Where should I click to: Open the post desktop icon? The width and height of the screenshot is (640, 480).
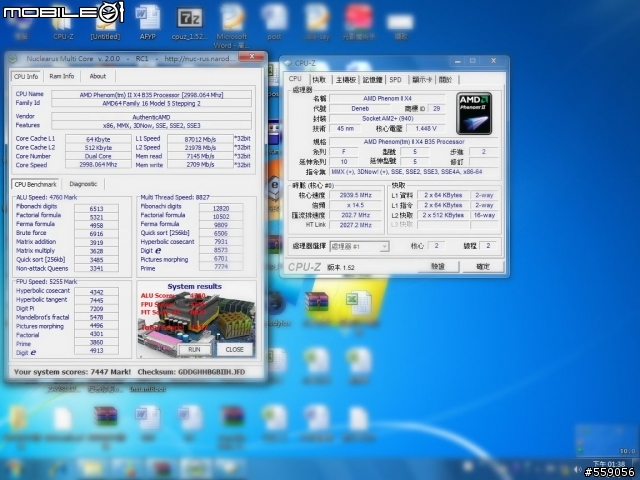tap(274, 22)
